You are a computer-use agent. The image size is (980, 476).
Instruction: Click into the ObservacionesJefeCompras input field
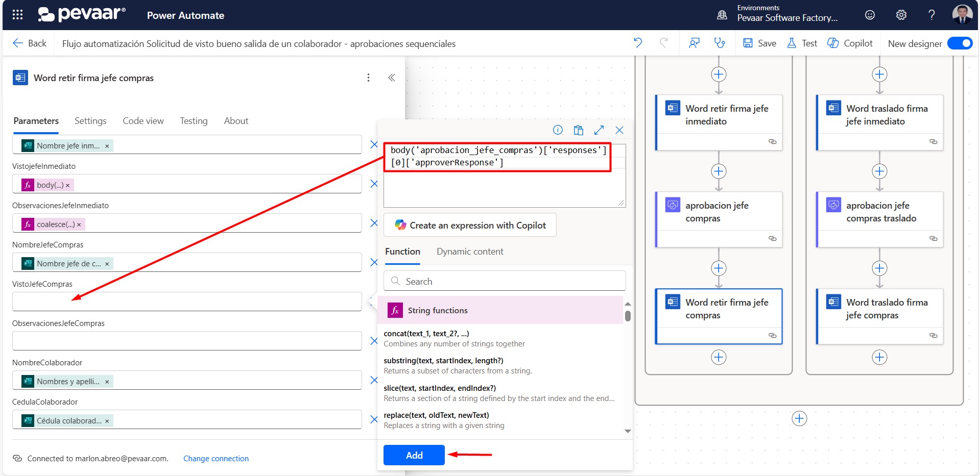187,341
